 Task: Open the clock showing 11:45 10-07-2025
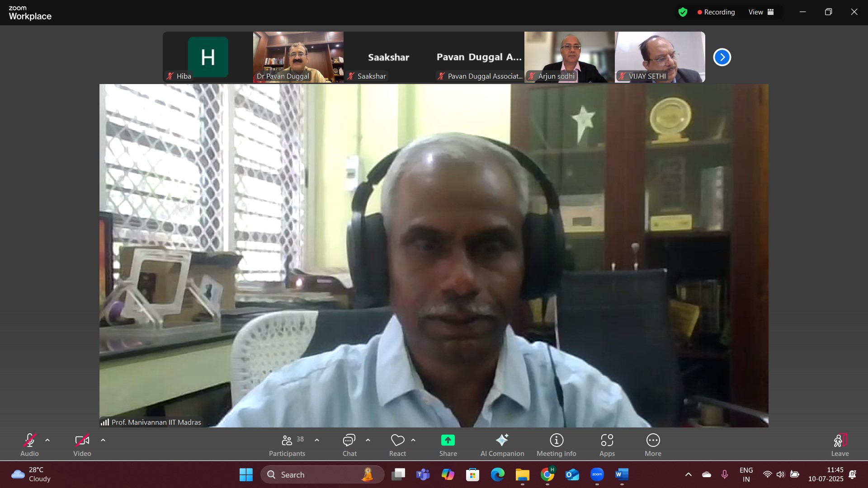tap(826, 474)
